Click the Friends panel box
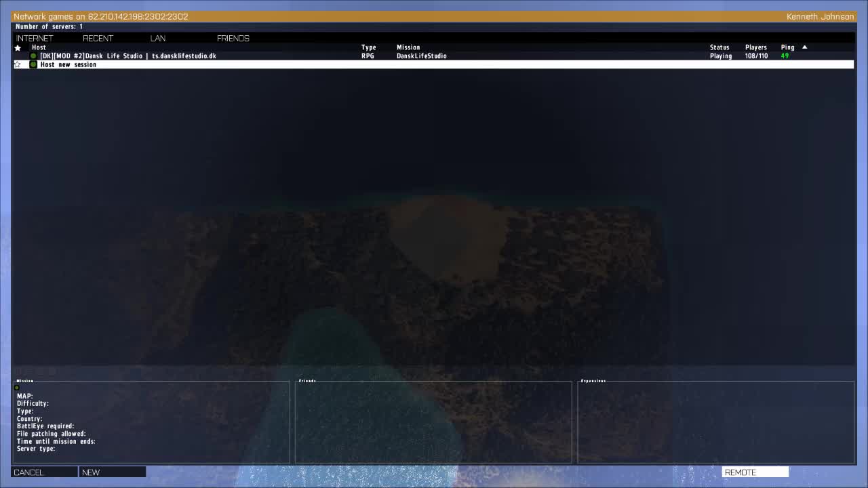Image resolution: width=868 pixels, height=488 pixels. click(433, 422)
